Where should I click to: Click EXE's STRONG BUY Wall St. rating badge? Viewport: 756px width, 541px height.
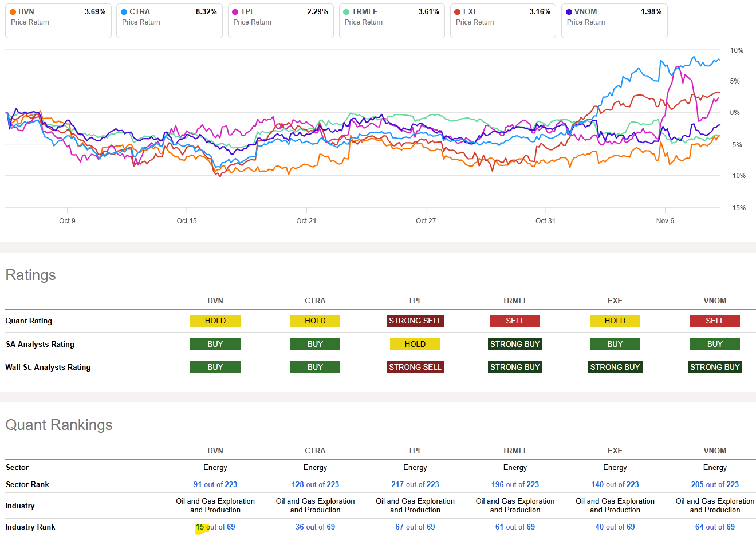pyautogui.click(x=615, y=366)
